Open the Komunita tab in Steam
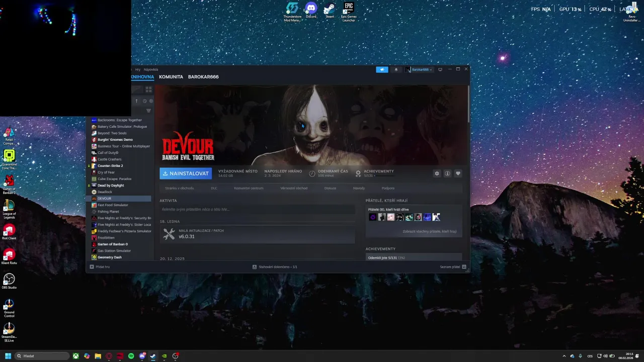 (171, 77)
